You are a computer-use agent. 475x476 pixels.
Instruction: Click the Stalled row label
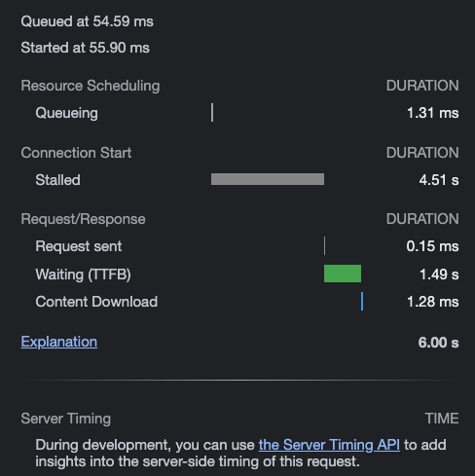pyautogui.click(x=57, y=180)
